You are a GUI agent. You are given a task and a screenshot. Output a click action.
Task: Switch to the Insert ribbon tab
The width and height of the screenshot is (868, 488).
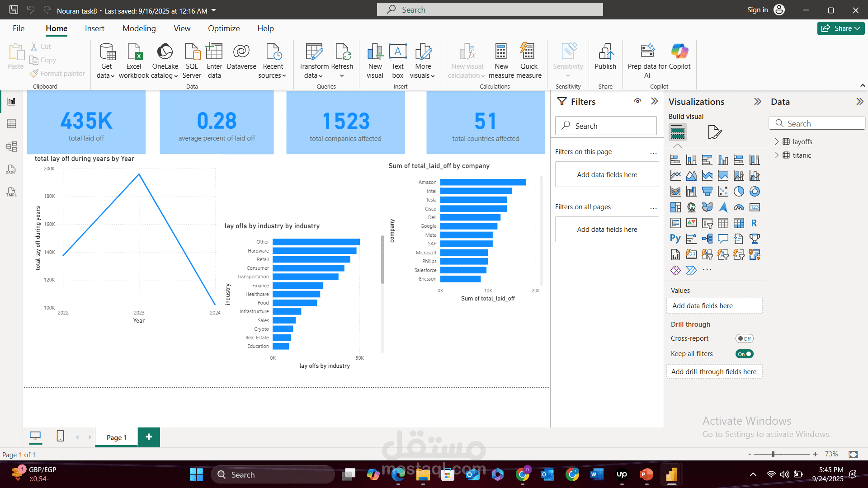point(94,28)
